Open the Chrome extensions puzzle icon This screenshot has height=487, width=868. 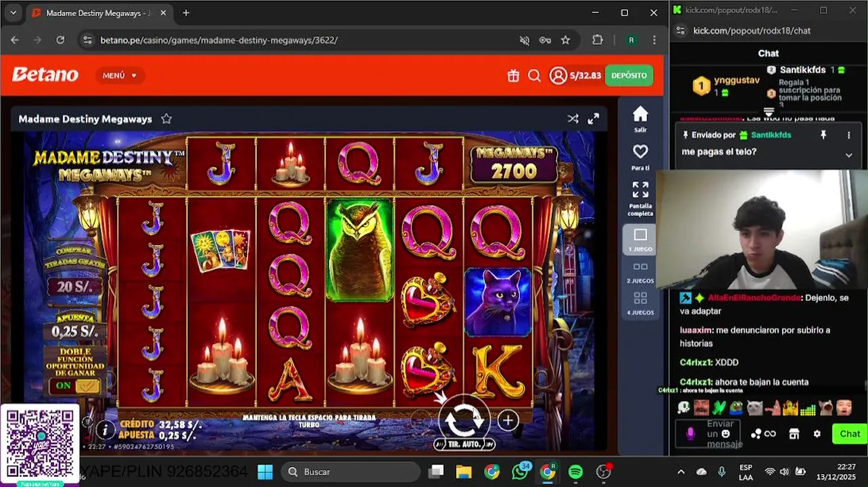598,40
